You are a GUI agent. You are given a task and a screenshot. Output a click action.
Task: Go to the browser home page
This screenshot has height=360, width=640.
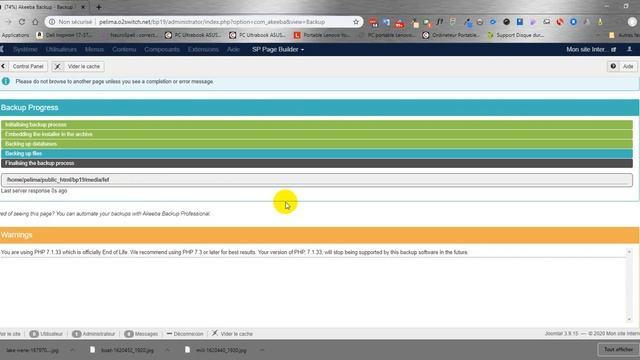(36, 22)
